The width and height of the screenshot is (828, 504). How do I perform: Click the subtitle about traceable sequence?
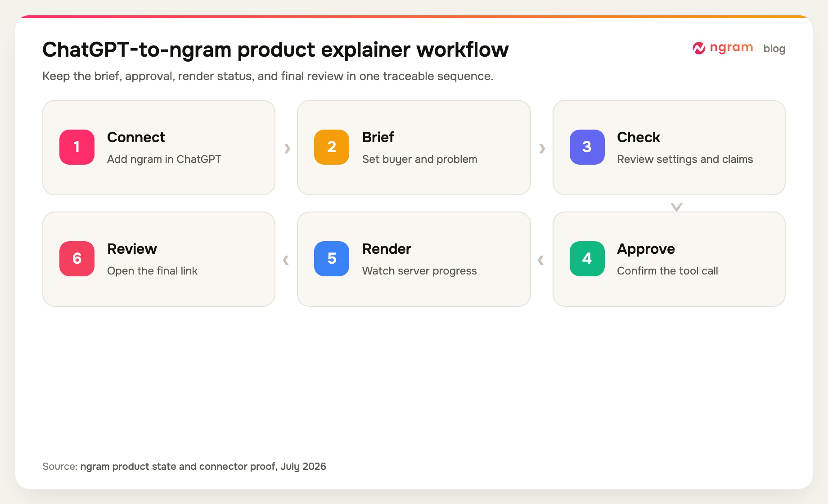pyautogui.click(x=268, y=76)
